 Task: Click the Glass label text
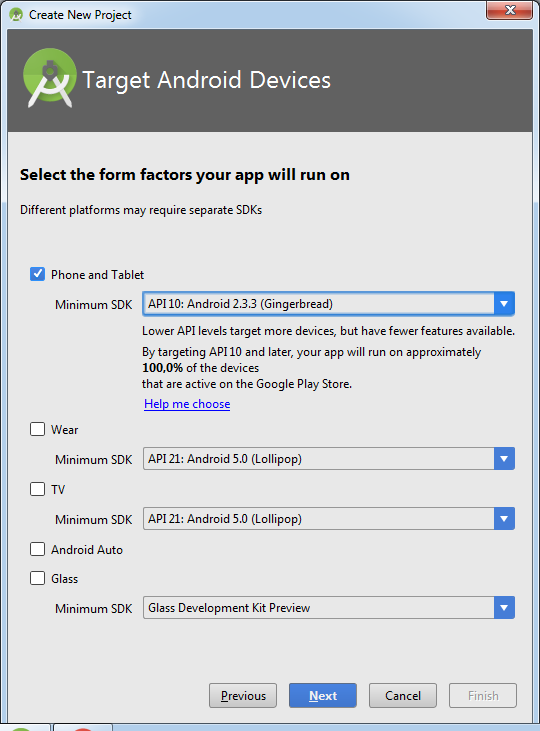click(x=64, y=579)
